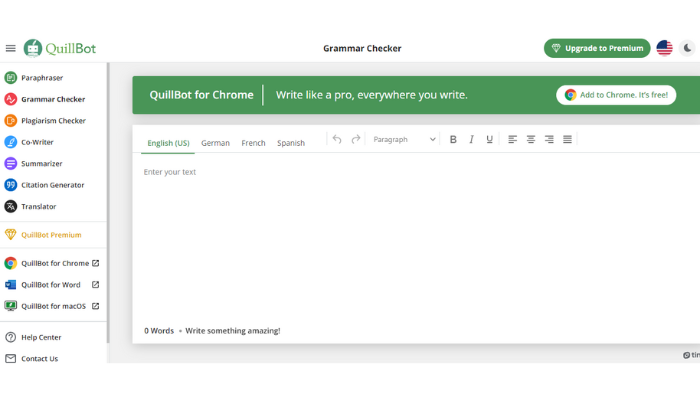This screenshot has width=700, height=400.
Task: Click the 0 Words counter
Action: 159,331
